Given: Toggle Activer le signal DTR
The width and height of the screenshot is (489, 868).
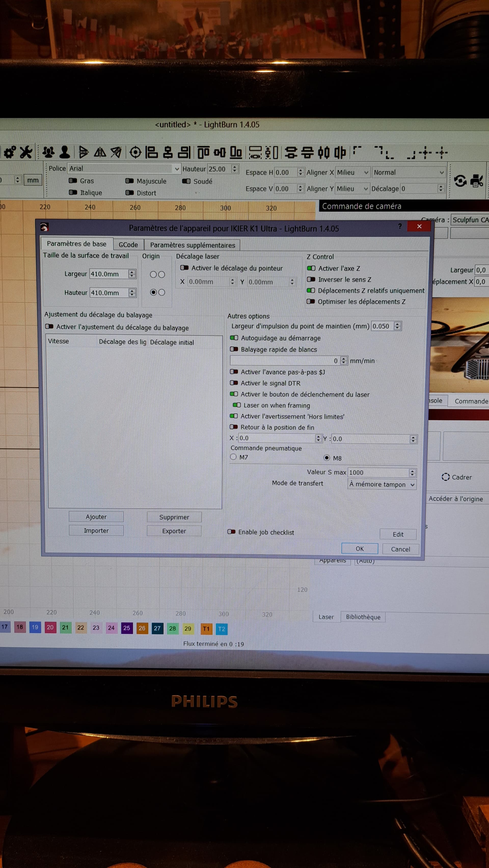Looking at the screenshot, I should coord(234,383).
